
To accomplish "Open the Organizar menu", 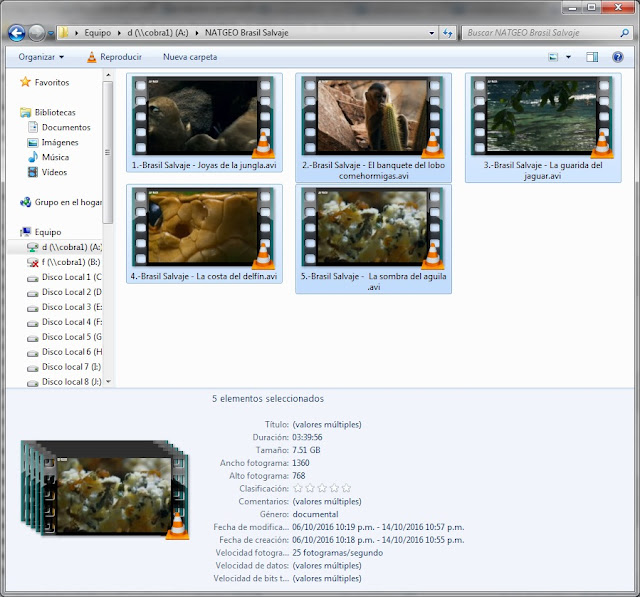I will 41,57.
